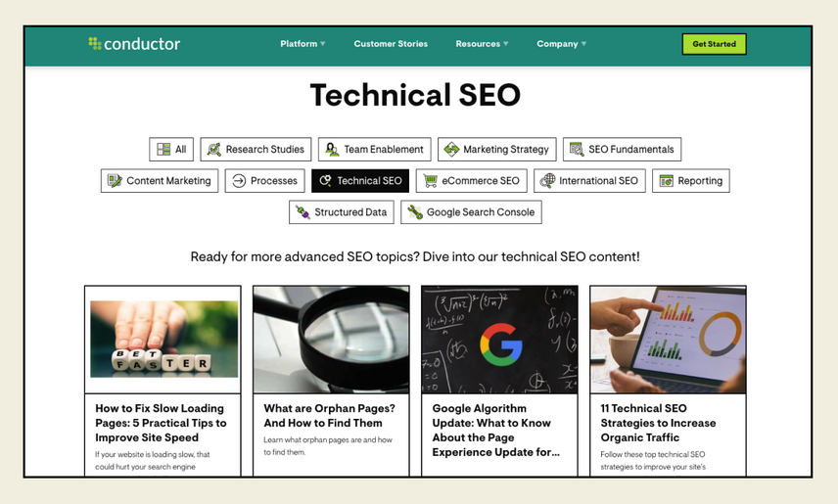
Task: Expand the Resources menu arrow
Action: click(x=505, y=44)
